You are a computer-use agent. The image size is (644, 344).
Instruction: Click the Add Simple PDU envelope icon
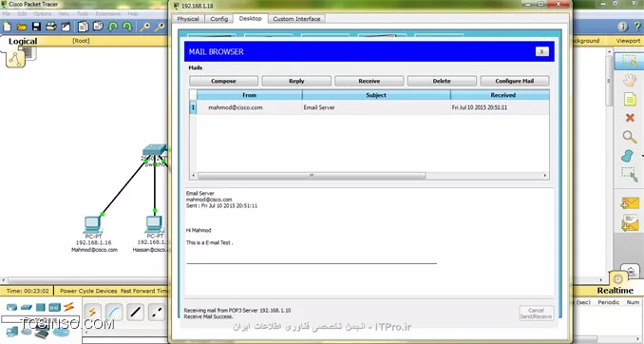(x=630, y=203)
